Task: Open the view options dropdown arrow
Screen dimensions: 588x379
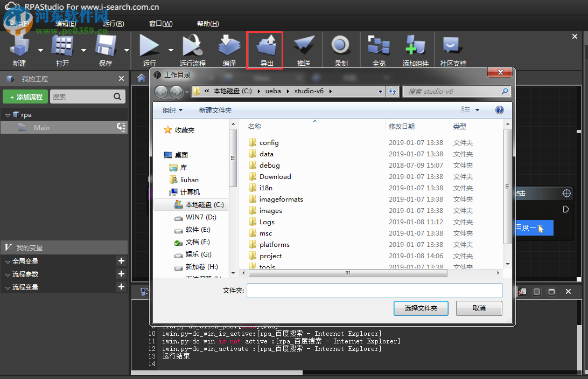Action: coord(478,110)
